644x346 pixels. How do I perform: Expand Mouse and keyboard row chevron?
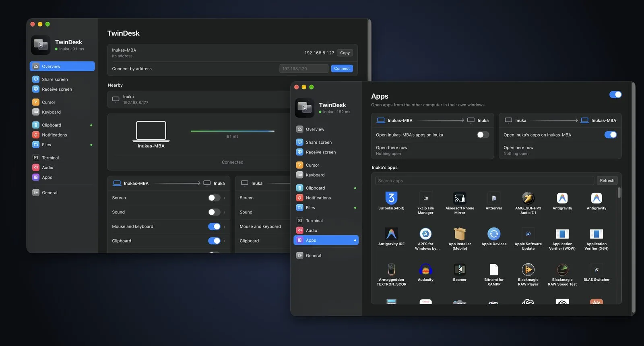(x=224, y=226)
